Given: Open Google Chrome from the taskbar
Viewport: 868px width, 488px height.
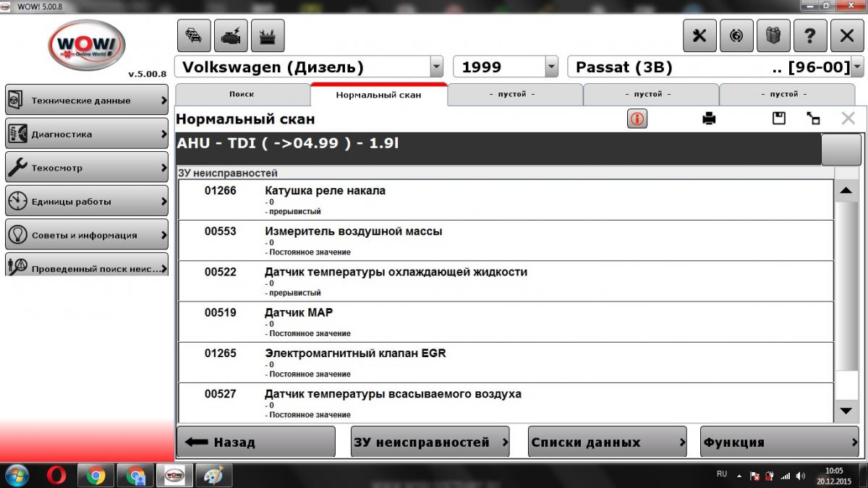Looking at the screenshot, I should point(96,476).
